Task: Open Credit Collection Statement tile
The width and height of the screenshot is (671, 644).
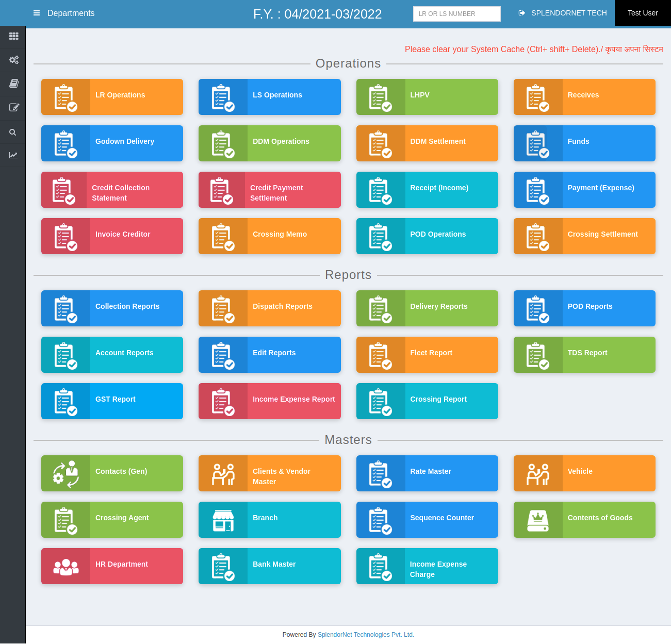Action: (112, 190)
